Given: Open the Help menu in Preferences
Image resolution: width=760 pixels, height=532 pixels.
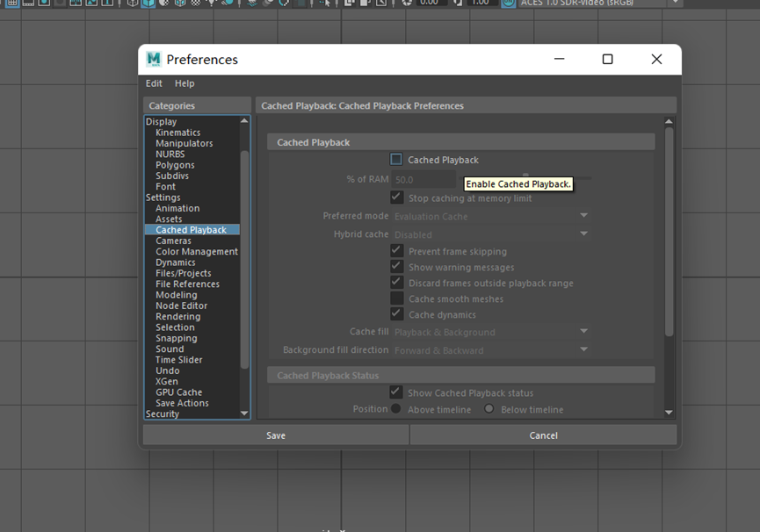Looking at the screenshot, I should coord(185,83).
